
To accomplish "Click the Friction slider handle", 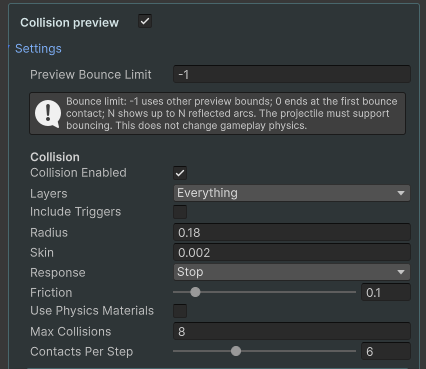I will pos(195,292).
